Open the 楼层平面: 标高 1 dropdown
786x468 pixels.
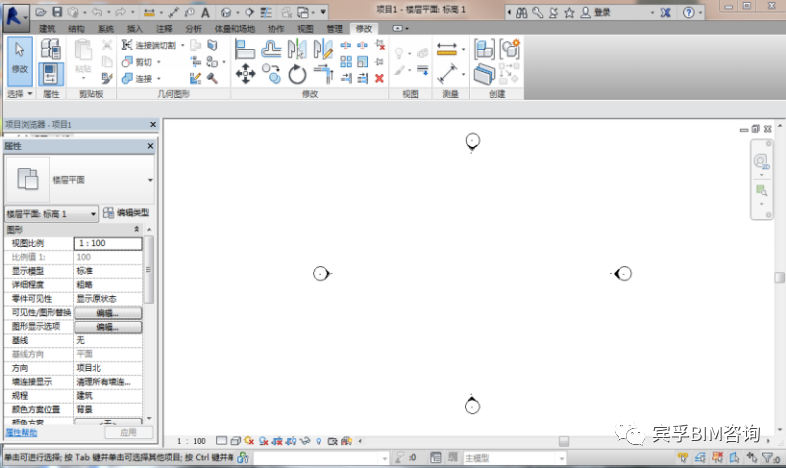(51, 214)
